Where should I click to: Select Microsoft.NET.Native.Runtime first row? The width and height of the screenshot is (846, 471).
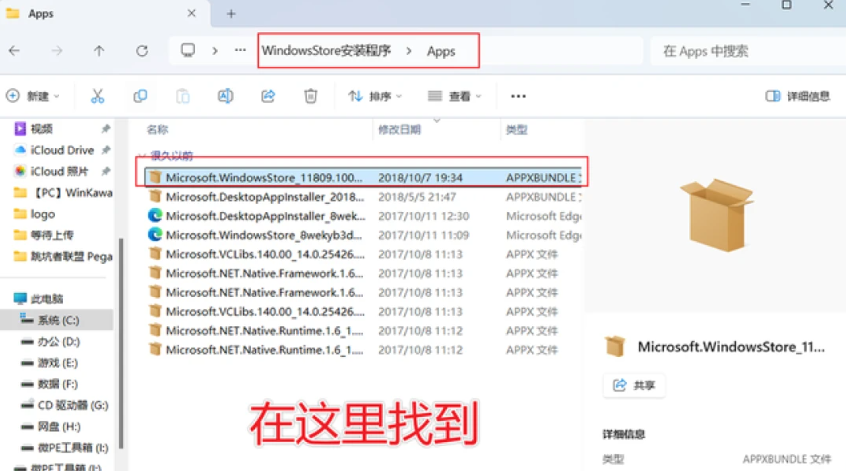(x=363, y=331)
